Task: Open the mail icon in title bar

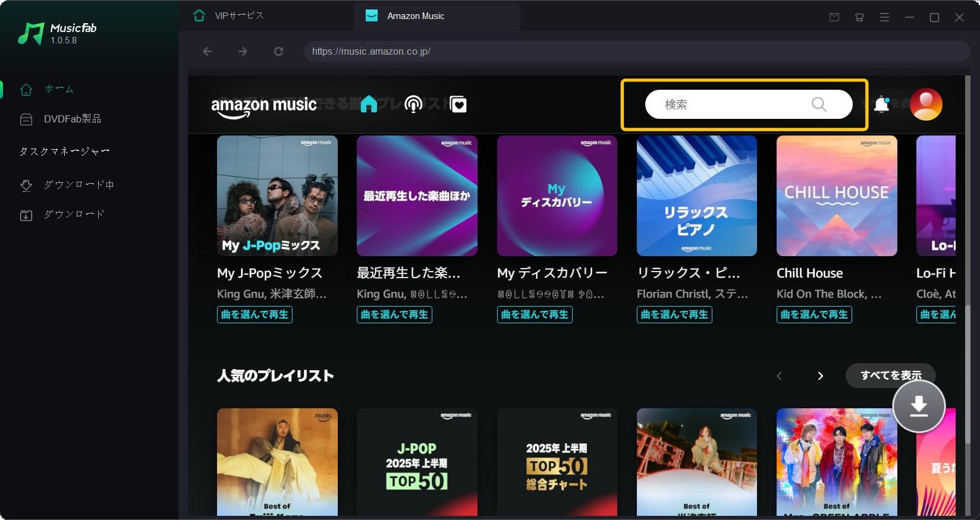Action: [x=834, y=18]
